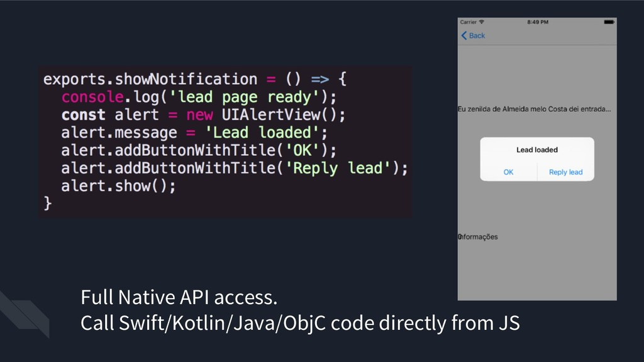Click the 'exports.showNotification' code line

pos(195,79)
